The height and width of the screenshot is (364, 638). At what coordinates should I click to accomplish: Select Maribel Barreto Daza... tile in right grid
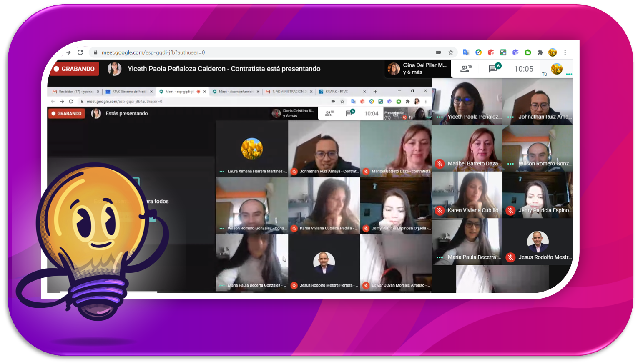pyautogui.click(x=467, y=148)
